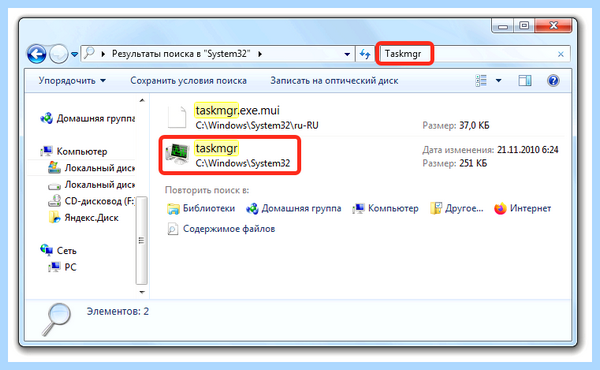Select the highlighted taskmgr result name
The image size is (600, 370).
(217, 148)
